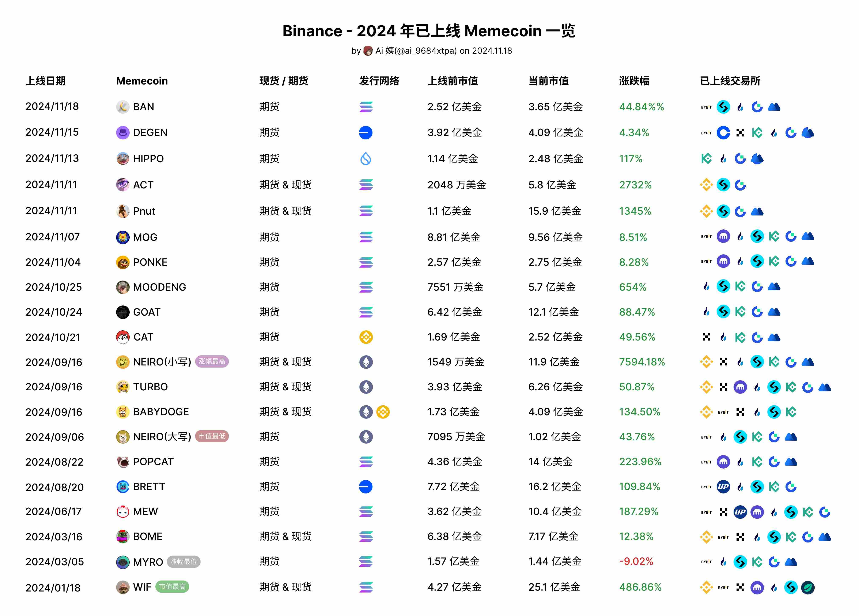Click the 已上线交易所 column header

[x=730, y=81]
